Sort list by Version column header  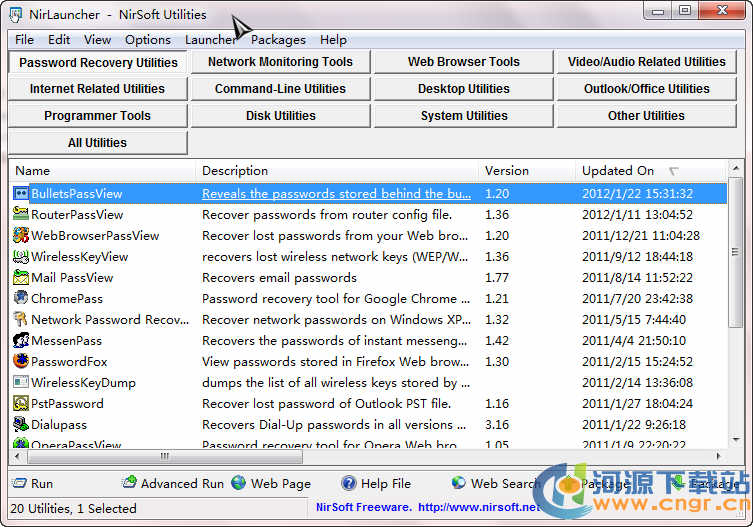tap(507, 171)
